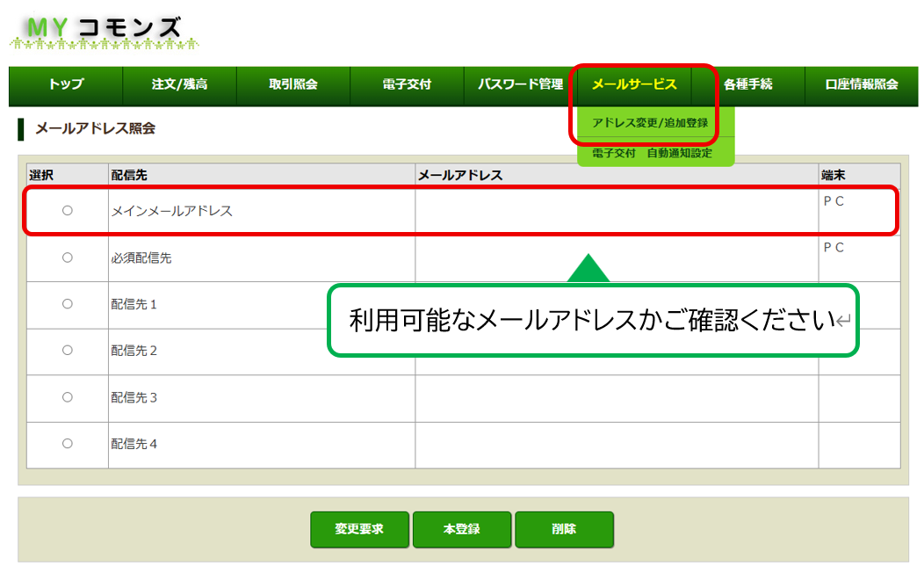Open the 各種手続 menu
The width and height of the screenshot is (924, 573).
(747, 85)
